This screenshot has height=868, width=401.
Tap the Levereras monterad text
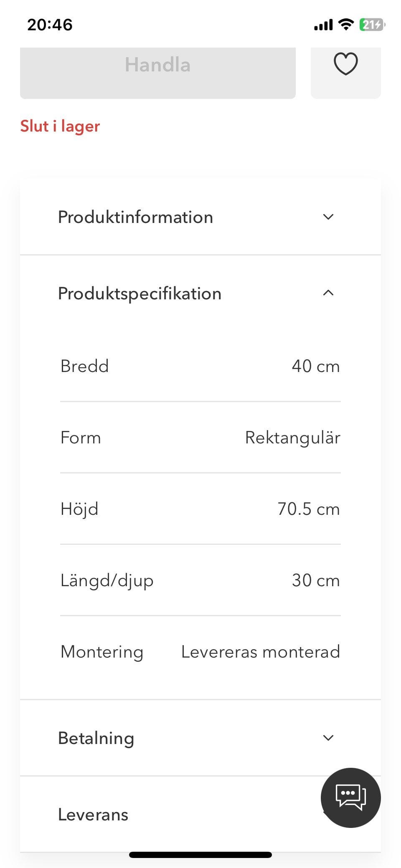click(x=260, y=652)
